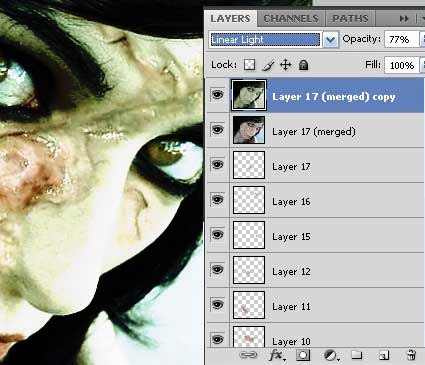Switch to the Paths tab

point(350,18)
